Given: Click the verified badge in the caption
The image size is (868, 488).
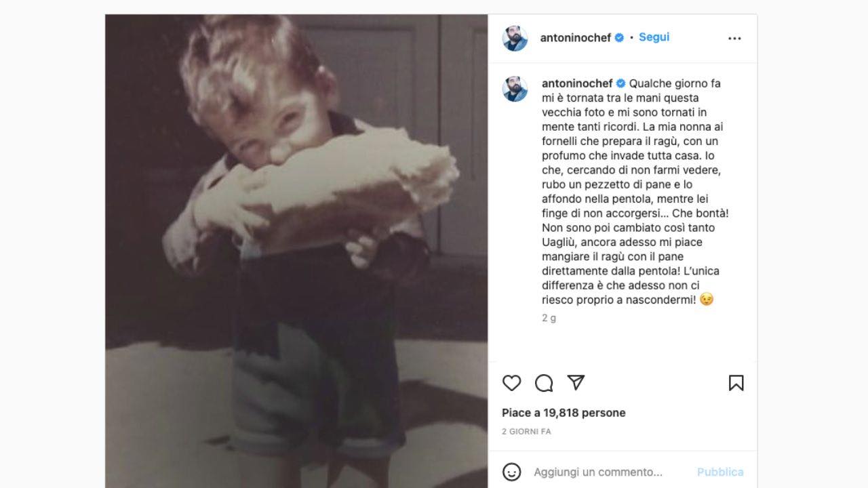Looking at the screenshot, I should coord(620,83).
